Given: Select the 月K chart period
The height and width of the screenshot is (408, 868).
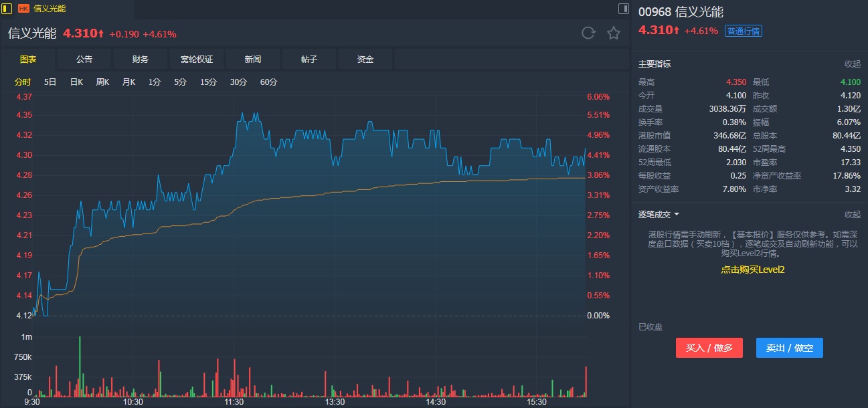Looking at the screenshot, I should click(128, 82).
